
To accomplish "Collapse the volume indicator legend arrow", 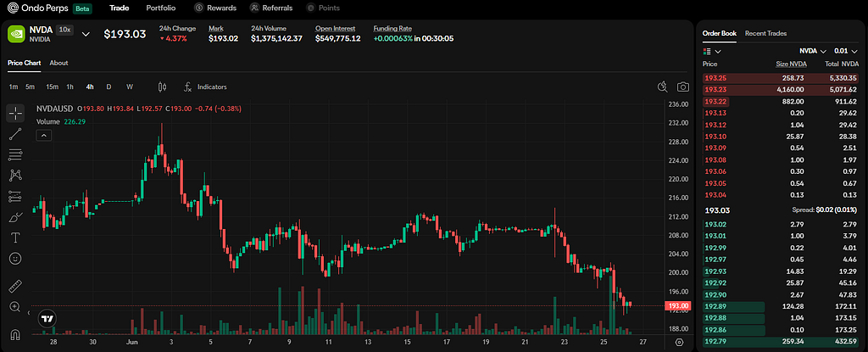I will pyautogui.click(x=44, y=135).
